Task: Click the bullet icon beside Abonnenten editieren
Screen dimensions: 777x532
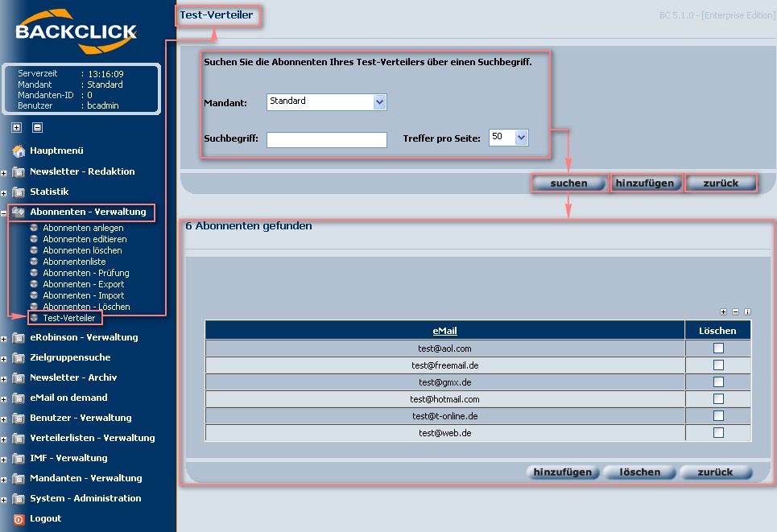Action: pyautogui.click(x=34, y=239)
